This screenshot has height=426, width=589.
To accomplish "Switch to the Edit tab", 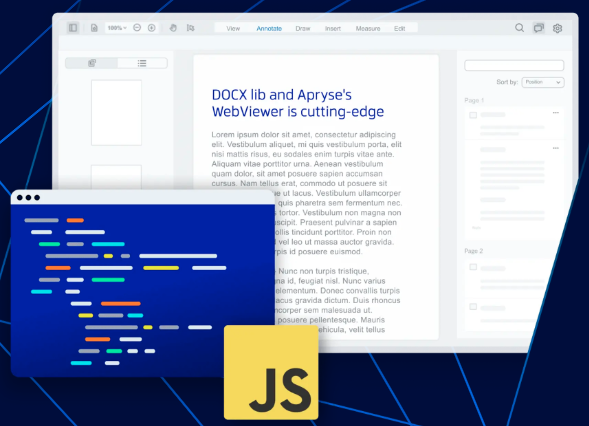I will click(x=399, y=29).
